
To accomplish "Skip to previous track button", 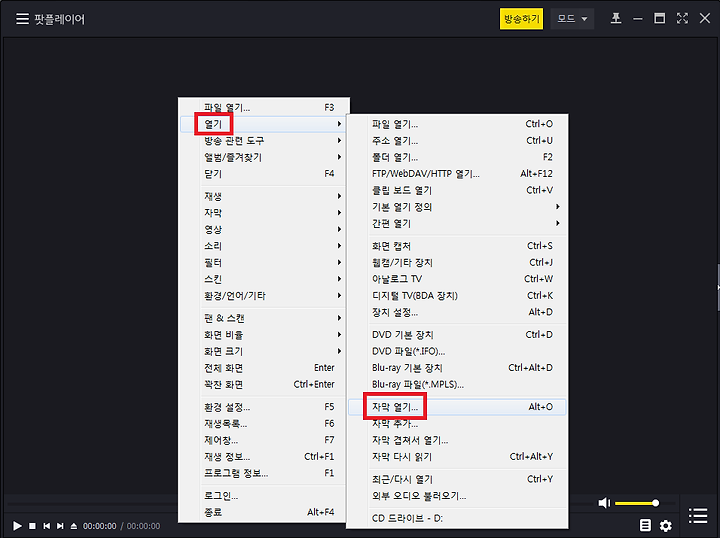I will (46, 526).
